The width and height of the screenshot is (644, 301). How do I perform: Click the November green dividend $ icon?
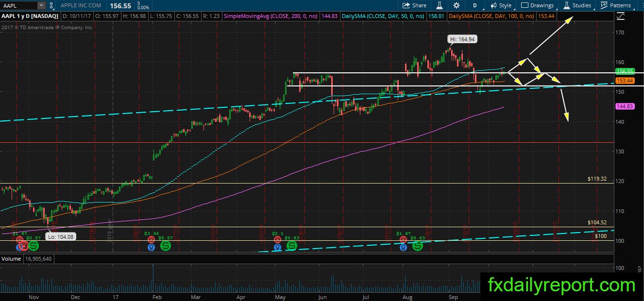coord(33,247)
